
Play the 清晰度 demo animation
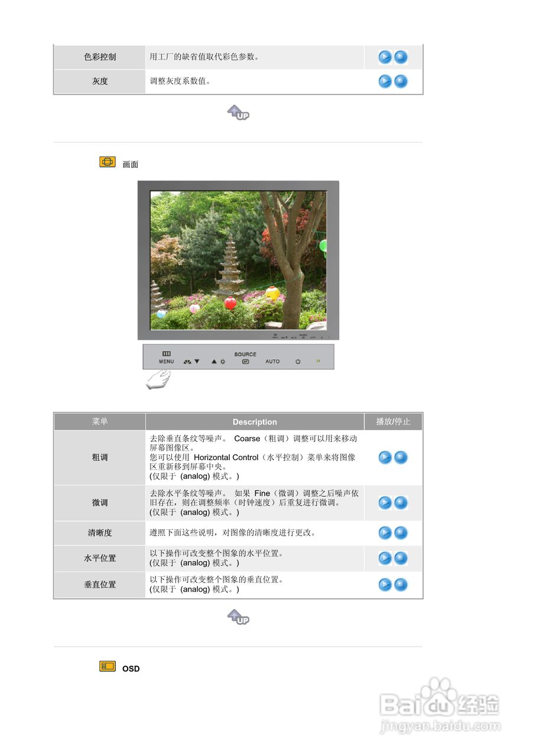tap(385, 533)
